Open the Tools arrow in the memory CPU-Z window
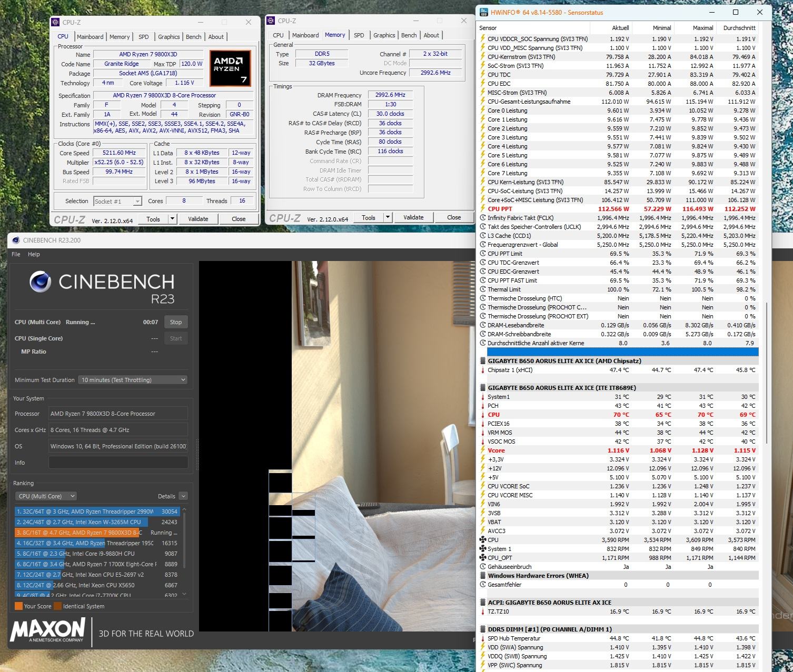Viewport: 793px width, 672px height. click(x=388, y=217)
